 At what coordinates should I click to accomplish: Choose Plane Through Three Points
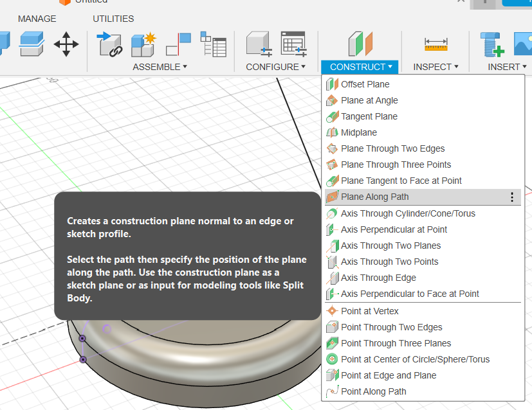pyautogui.click(x=423, y=165)
